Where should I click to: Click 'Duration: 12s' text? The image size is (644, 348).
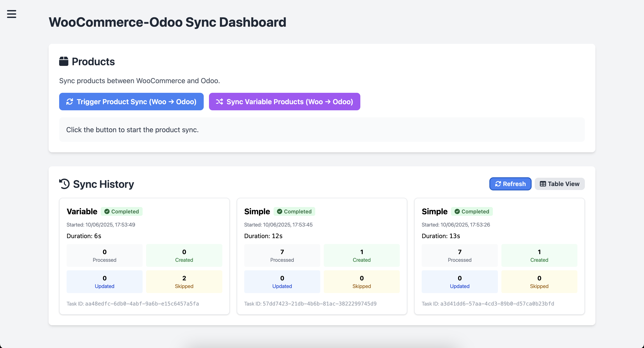263,236
